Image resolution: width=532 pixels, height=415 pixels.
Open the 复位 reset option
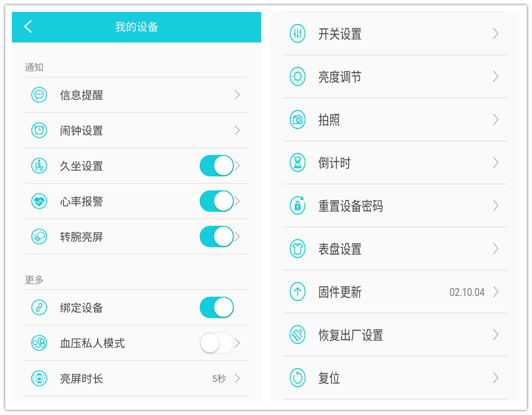point(329,378)
